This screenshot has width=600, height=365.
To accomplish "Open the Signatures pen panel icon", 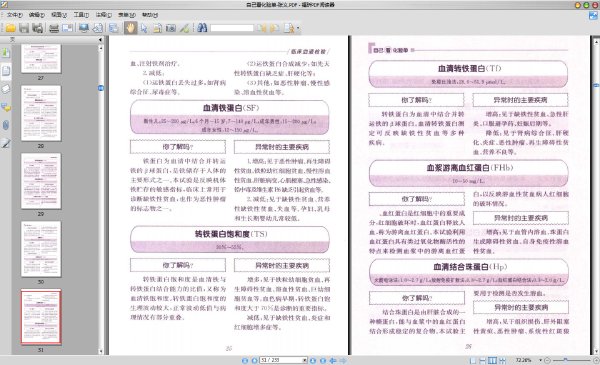I will tap(6, 143).
